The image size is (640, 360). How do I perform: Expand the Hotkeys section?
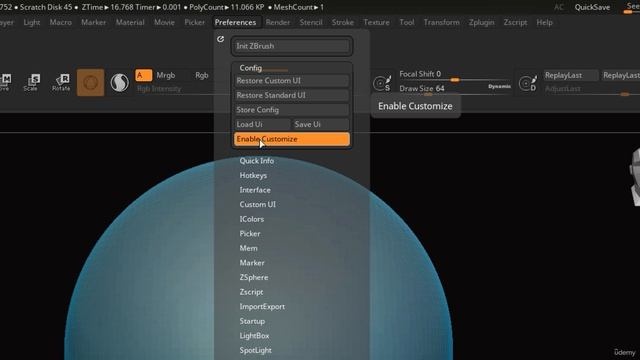[x=253, y=176]
